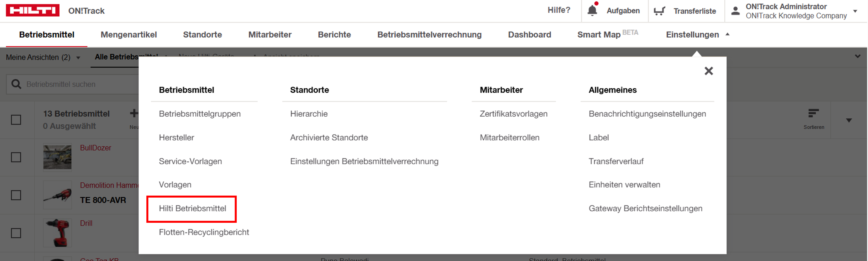
Task: Open Hierarchie under Standorte
Action: tap(309, 114)
